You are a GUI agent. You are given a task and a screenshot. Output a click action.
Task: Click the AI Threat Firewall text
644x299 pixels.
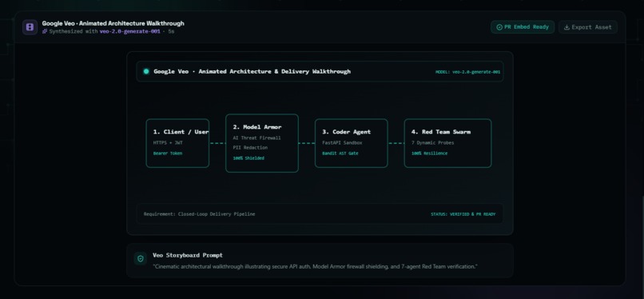pyautogui.click(x=256, y=138)
